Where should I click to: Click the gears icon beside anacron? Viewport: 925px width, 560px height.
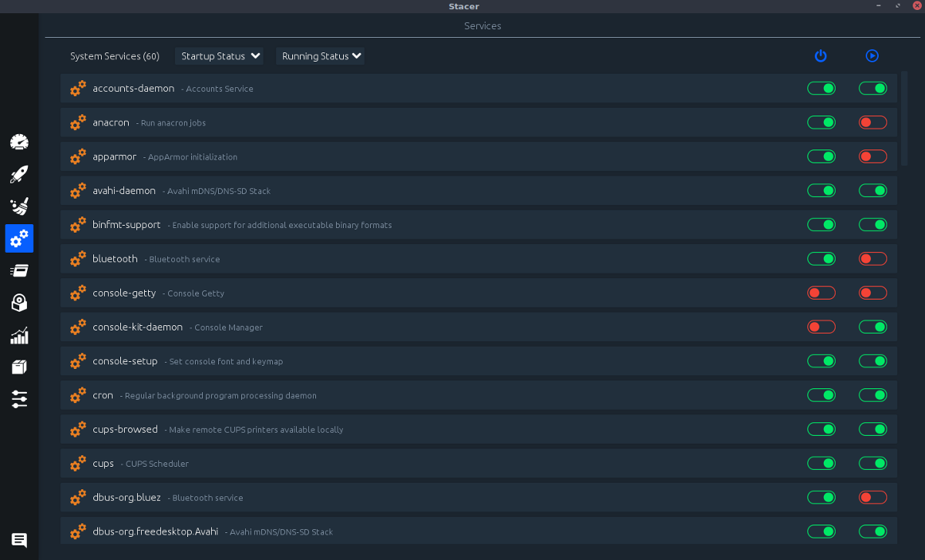pyautogui.click(x=78, y=122)
